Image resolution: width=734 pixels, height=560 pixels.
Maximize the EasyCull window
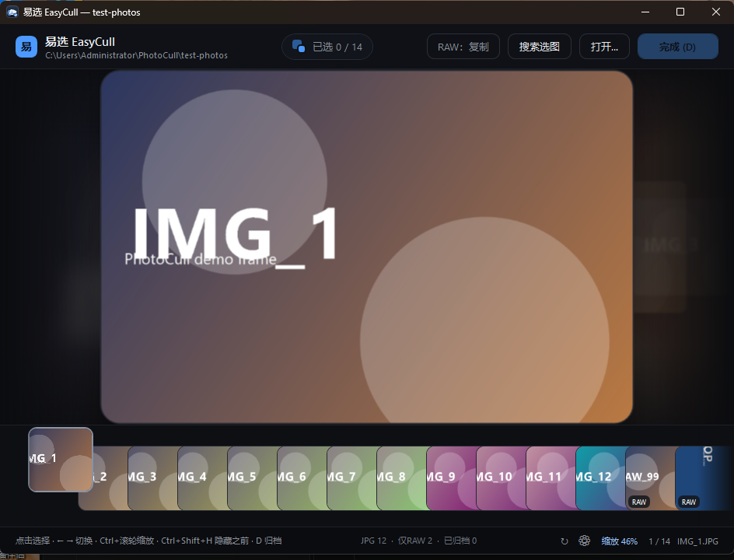click(x=680, y=12)
